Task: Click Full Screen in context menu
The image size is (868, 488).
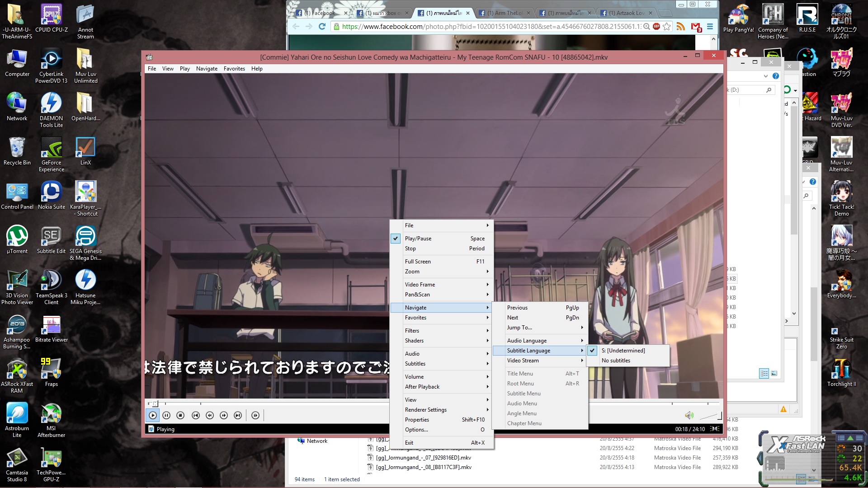Action: click(x=418, y=262)
